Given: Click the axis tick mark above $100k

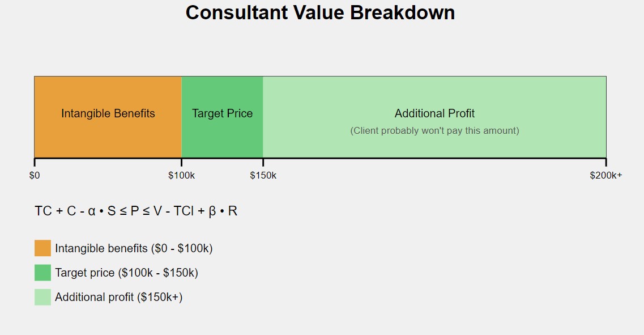Looking at the screenshot, I should click(181, 162).
